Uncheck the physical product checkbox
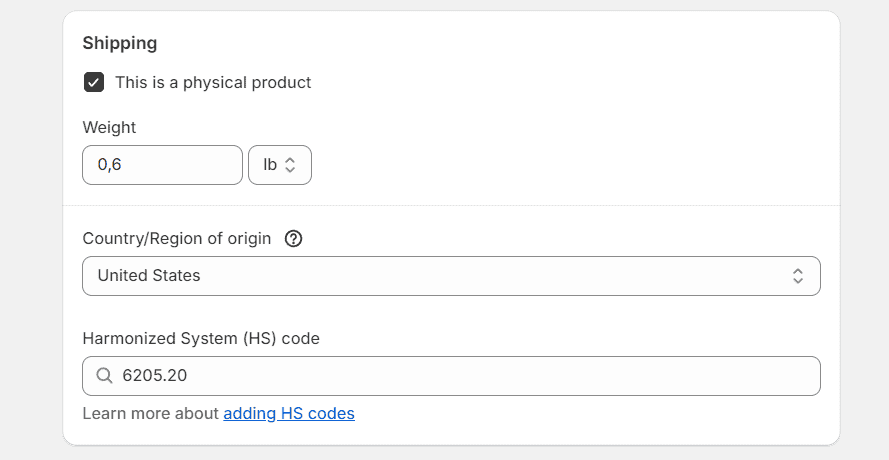 [94, 82]
